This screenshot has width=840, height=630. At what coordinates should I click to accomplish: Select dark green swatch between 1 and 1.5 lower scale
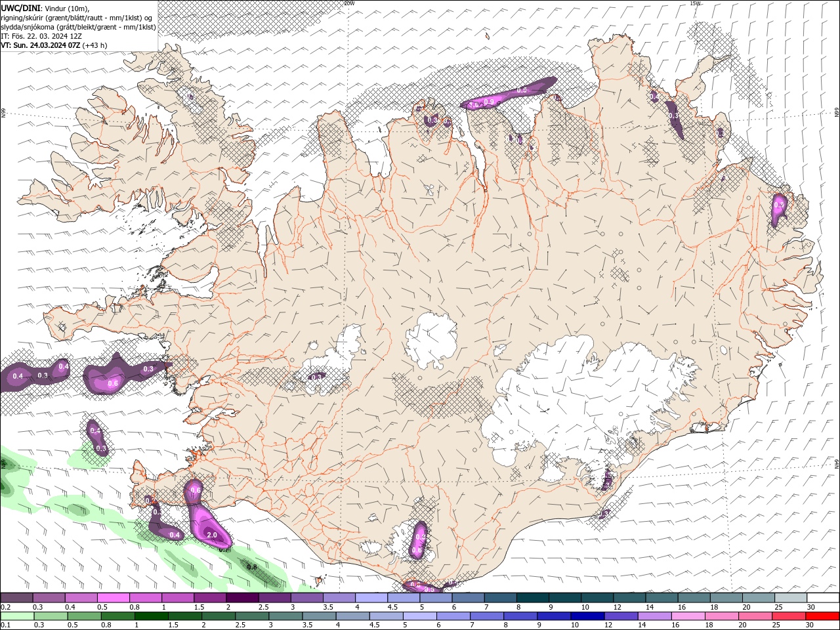152,616
